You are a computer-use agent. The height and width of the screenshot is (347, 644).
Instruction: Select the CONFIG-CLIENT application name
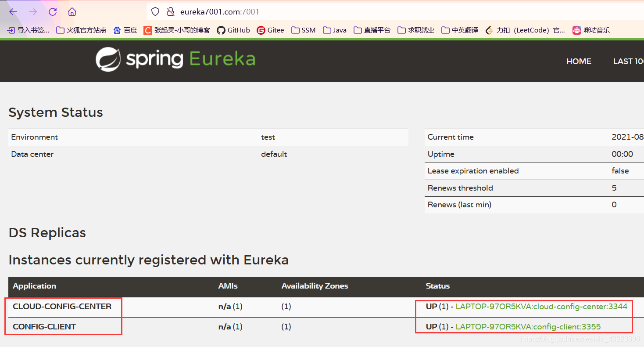(x=44, y=326)
